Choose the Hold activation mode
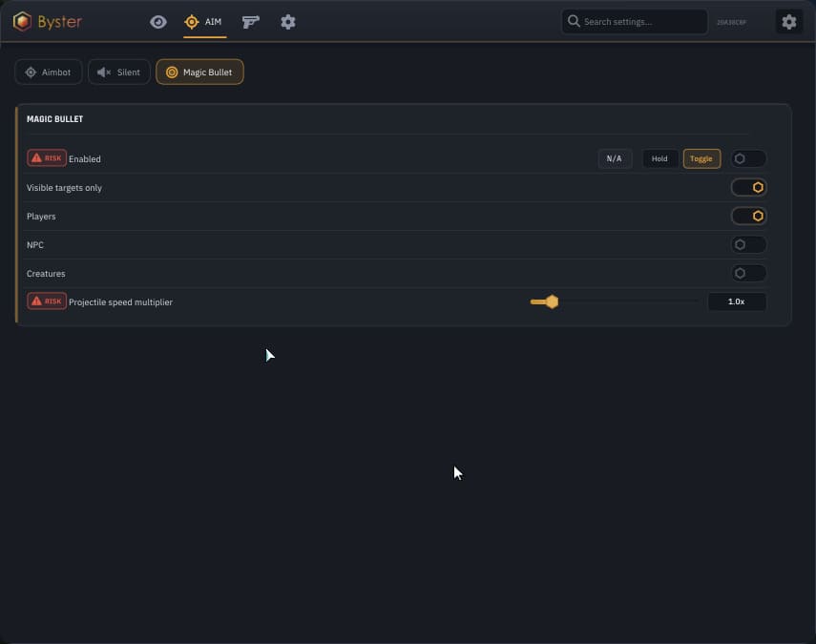The image size is (816, 644). 659,158
